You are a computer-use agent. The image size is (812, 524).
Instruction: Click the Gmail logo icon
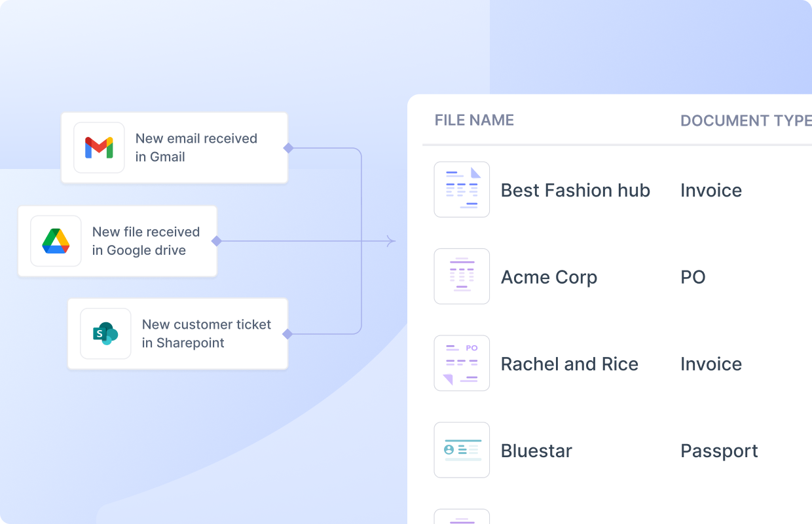click(99, 147)
